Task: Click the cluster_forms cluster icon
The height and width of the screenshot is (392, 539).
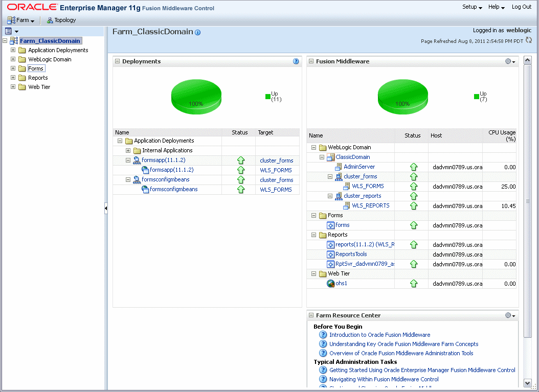Action: click(339, 177)
